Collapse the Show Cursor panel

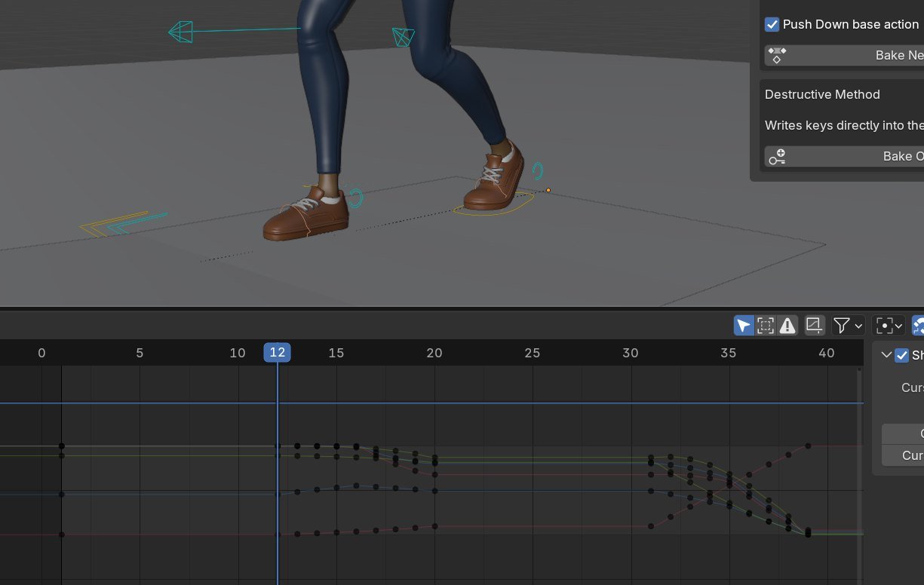[886, 356]
